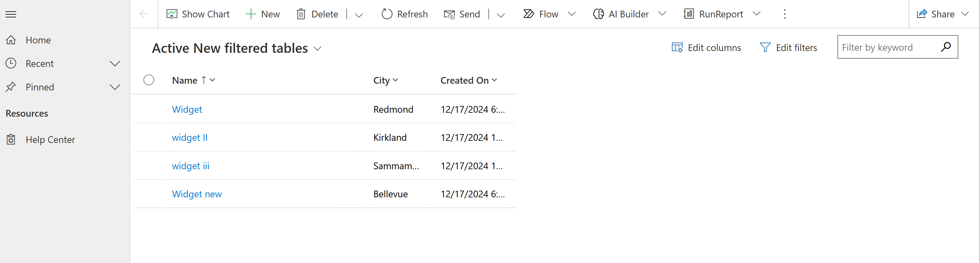Click the Created On date for widget II
The image size is (980, 263).
tap(472, 137)
